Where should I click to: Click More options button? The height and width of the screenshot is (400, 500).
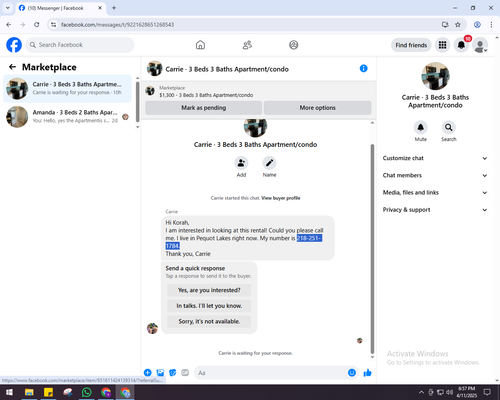click(317, 108)
